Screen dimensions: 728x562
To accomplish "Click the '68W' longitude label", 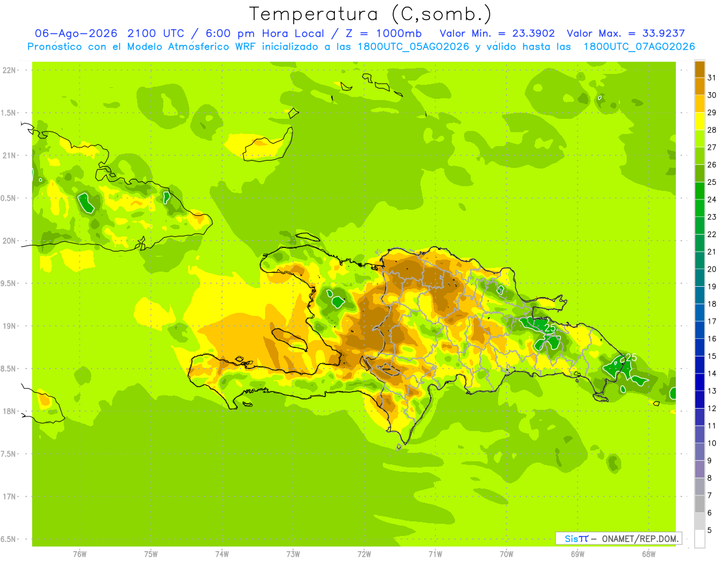I will point(649,554).
